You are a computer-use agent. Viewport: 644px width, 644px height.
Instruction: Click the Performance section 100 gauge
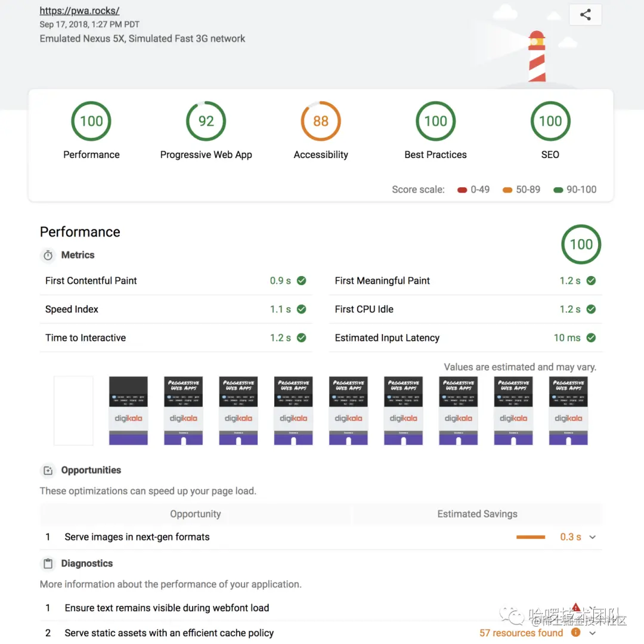[x=581, y=244]
